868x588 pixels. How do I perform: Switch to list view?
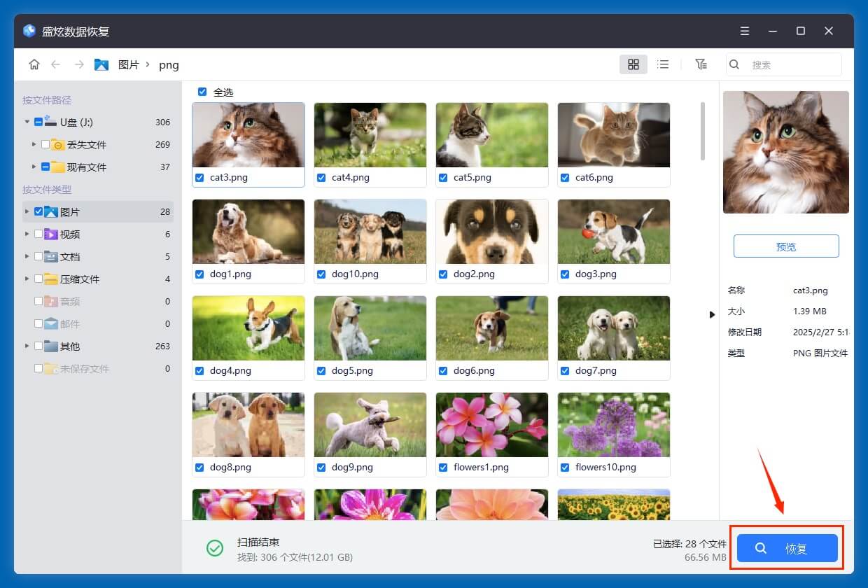pos(663,64)
